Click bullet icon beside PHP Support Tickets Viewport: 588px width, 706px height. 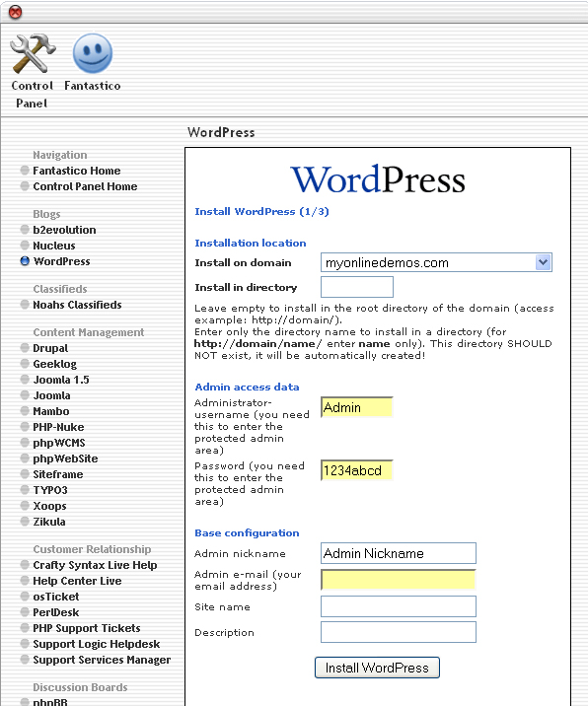25,628
